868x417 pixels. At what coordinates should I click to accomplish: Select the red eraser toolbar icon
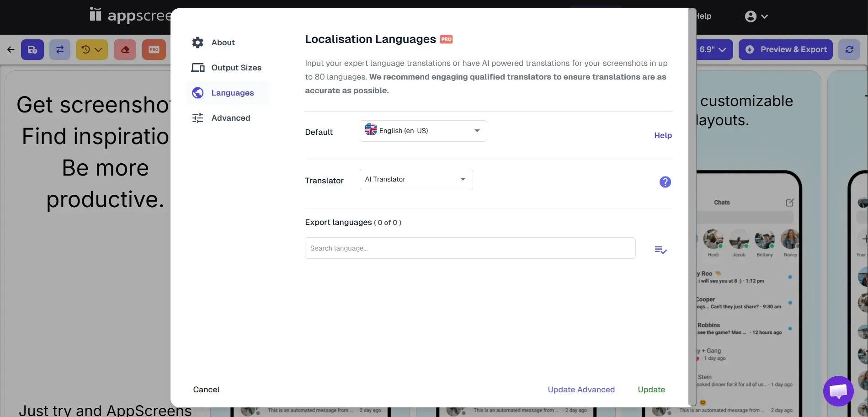[125, 49]
